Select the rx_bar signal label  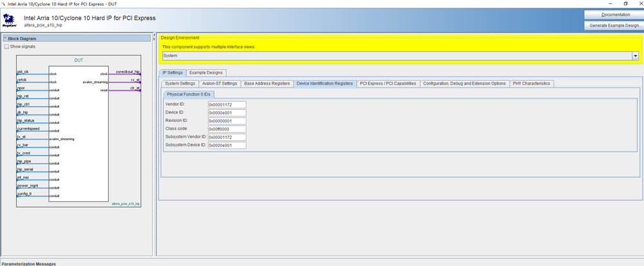point(23,145)
